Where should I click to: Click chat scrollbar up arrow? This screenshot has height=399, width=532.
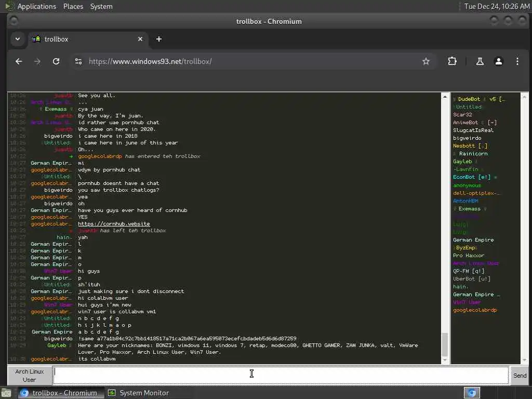click(445, 97)
